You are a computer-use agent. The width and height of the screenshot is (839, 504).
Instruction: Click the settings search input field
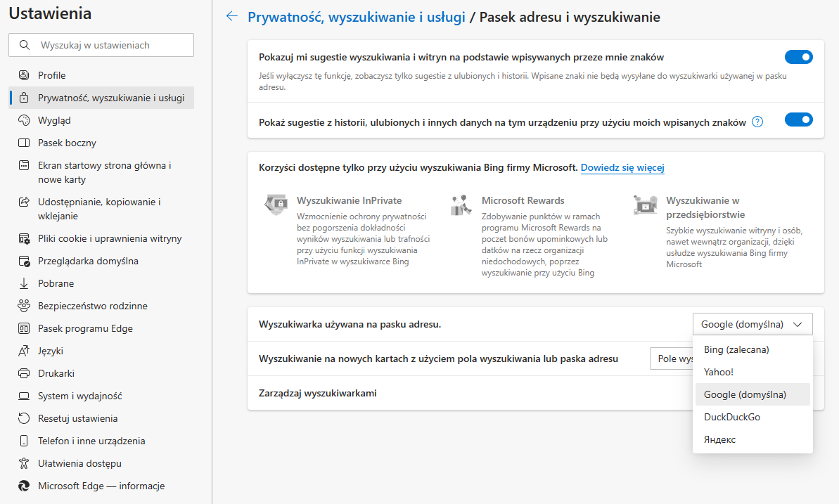tap(101, 44)
